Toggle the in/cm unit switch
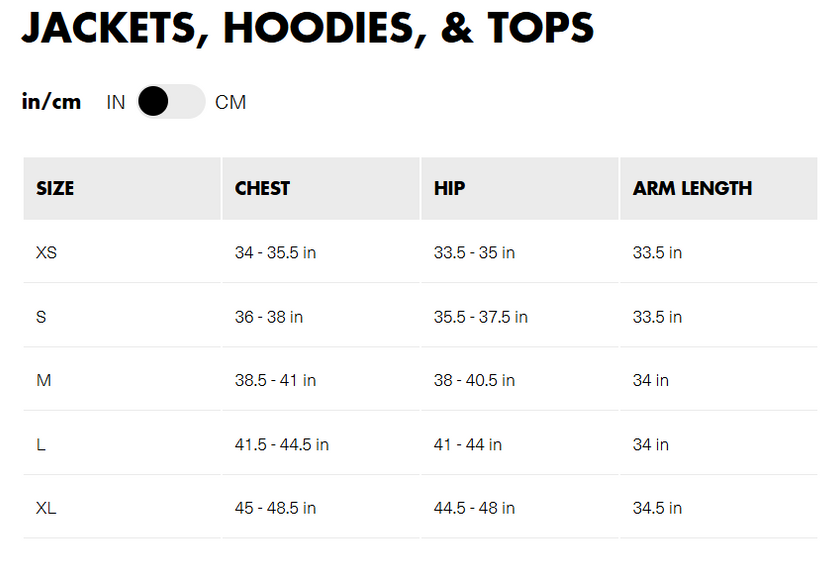This screenshot has height=579, width=840. (x=170, y=102)
